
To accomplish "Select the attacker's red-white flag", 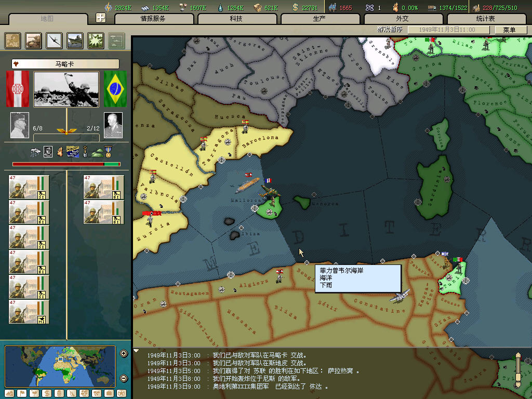I will 17,88.
